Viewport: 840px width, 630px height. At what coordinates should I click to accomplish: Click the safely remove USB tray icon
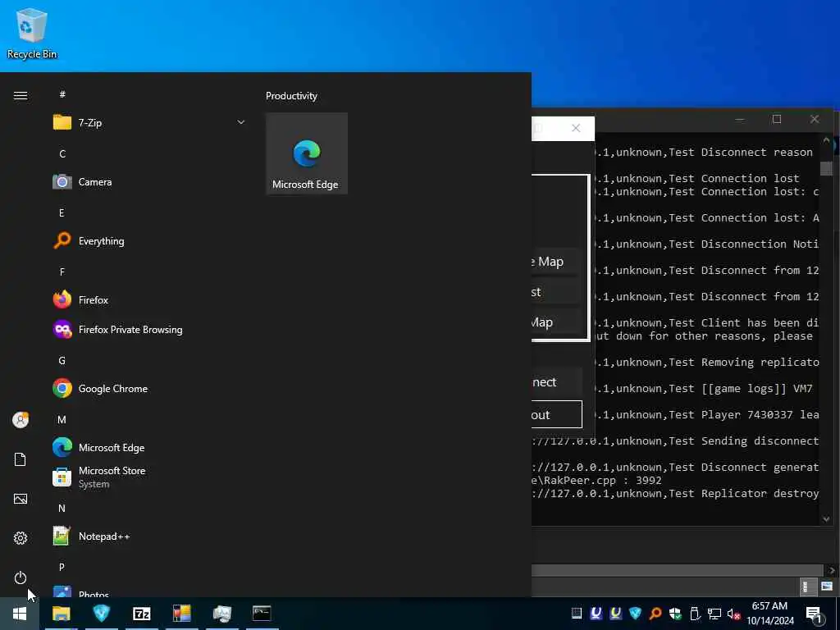(695, 614)
